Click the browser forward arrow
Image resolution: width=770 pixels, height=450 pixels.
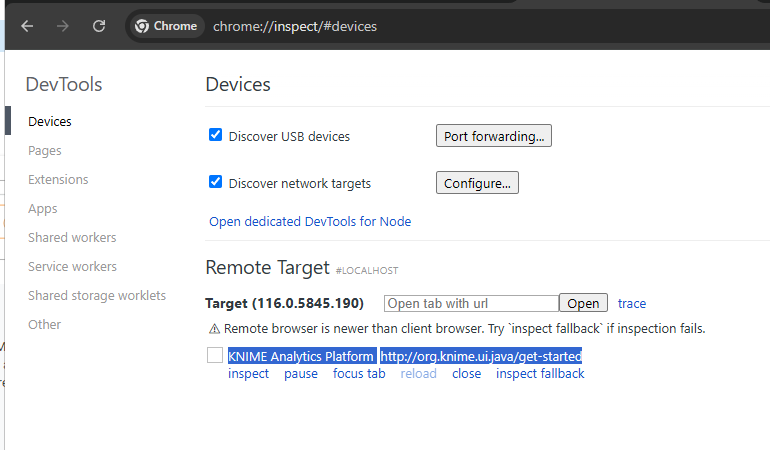coord(63,26)
